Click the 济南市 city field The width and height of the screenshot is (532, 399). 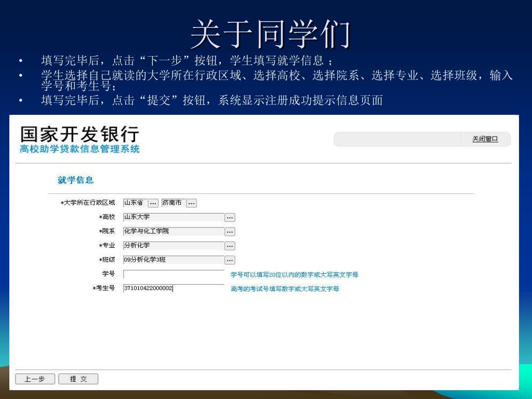coord(174,203)
